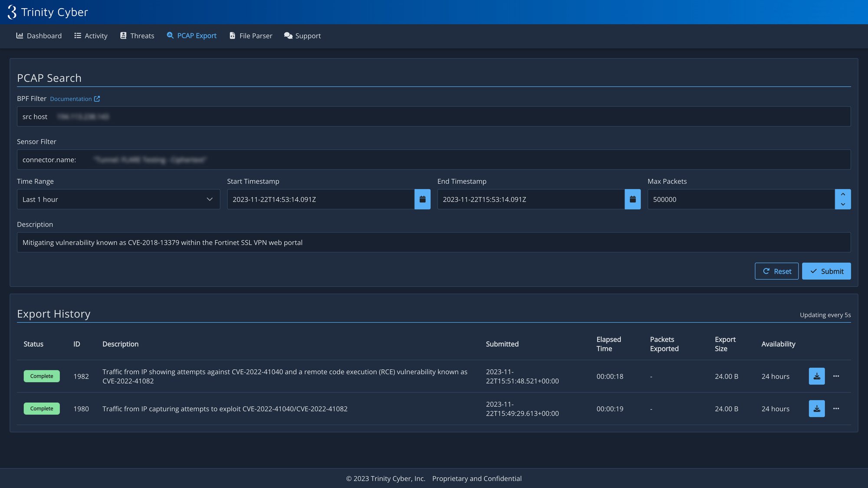
Task: Click the Packets Exported column header
Action: (x=664, y=344)
